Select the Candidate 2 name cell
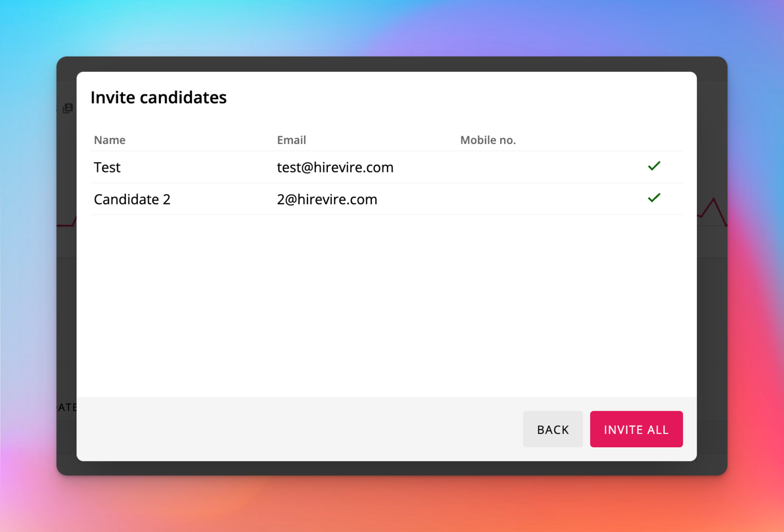 [x=132, y=199]
